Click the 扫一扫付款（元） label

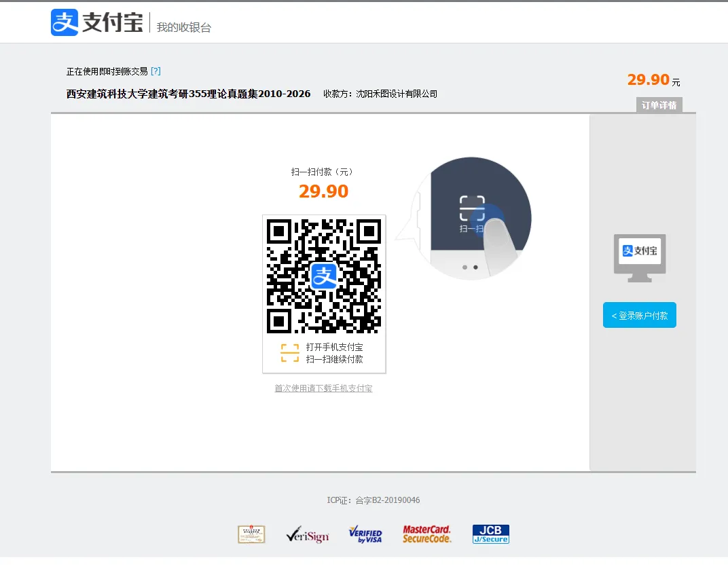pos(322,172)
